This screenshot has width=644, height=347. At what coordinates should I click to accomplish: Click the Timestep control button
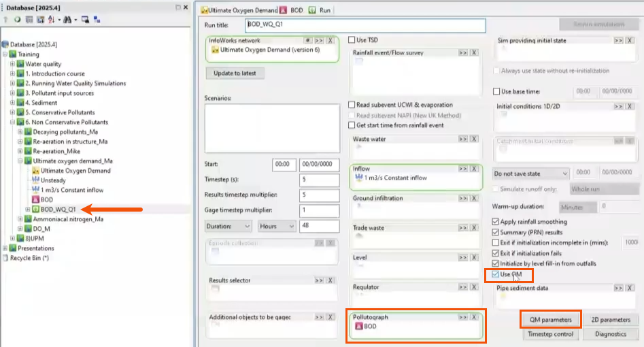550,334
